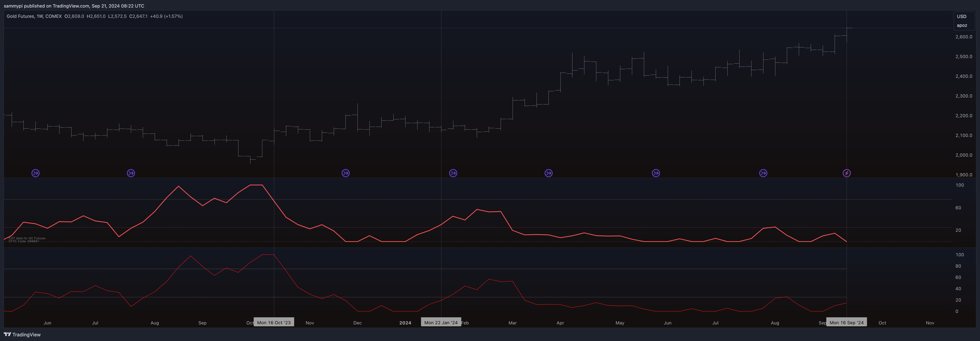
Task: Click the '2,300.0' price axis label
Action: 964,96
